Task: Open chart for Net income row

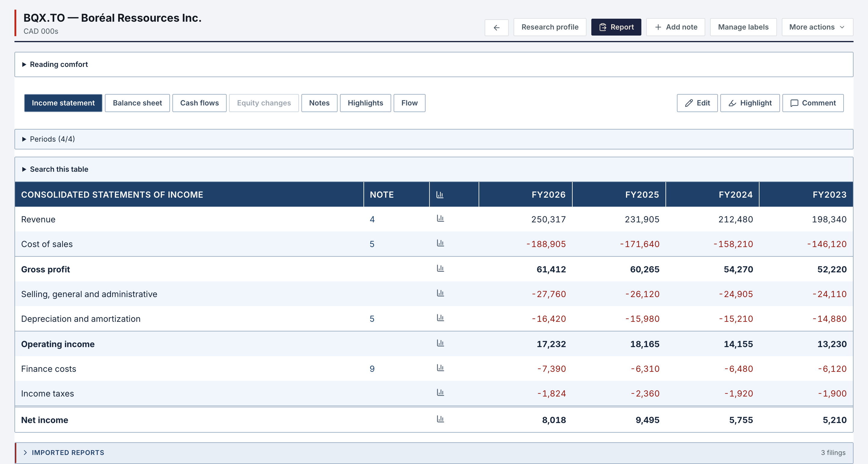Action: click(x=440, y=419)
